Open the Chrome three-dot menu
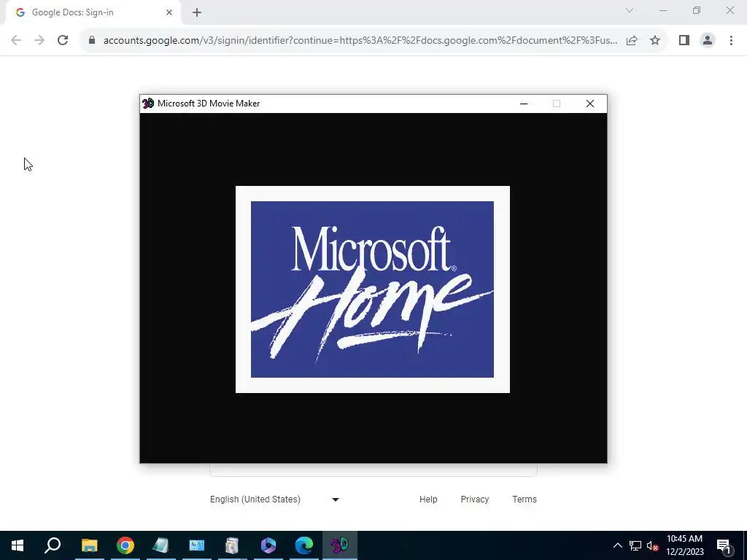This screenshot has width=747, height=560. (x=731, y=40)
